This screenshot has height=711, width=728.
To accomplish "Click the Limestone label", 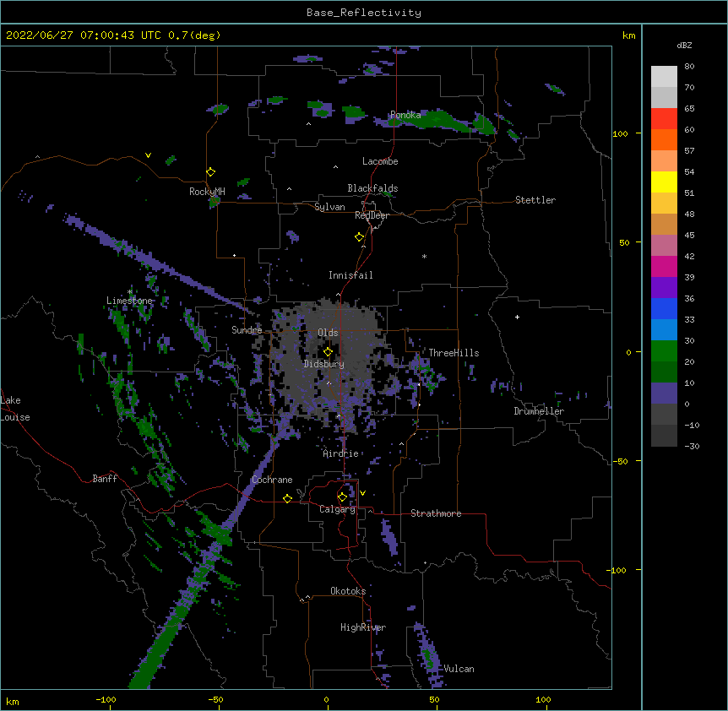I will point(129,301).
